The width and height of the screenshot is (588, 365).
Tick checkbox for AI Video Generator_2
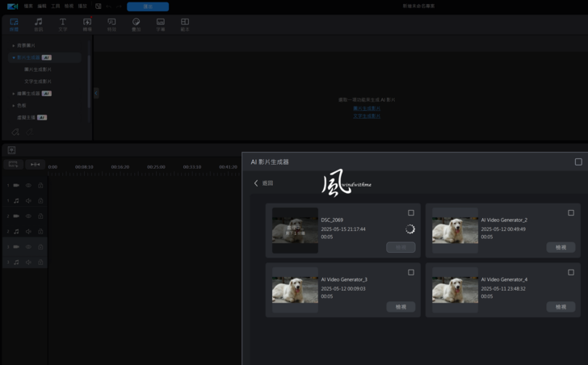pyautogui.click(x=571, y=213)
